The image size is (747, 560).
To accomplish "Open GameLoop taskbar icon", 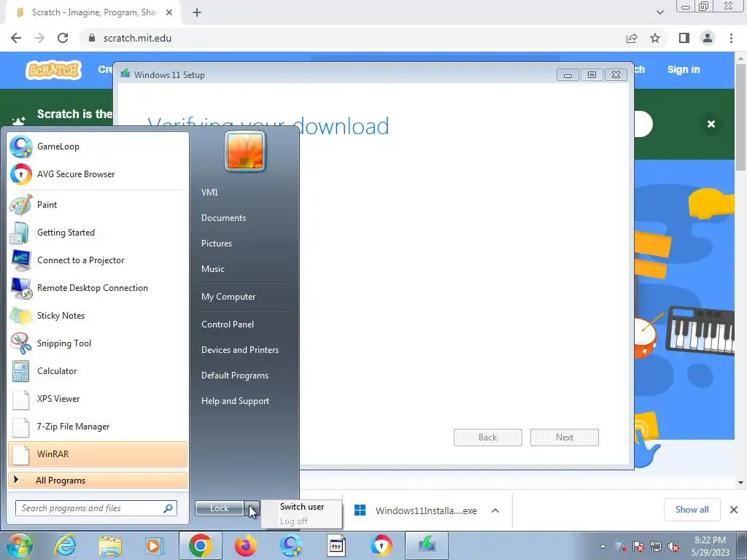I will tap(290, 545).
